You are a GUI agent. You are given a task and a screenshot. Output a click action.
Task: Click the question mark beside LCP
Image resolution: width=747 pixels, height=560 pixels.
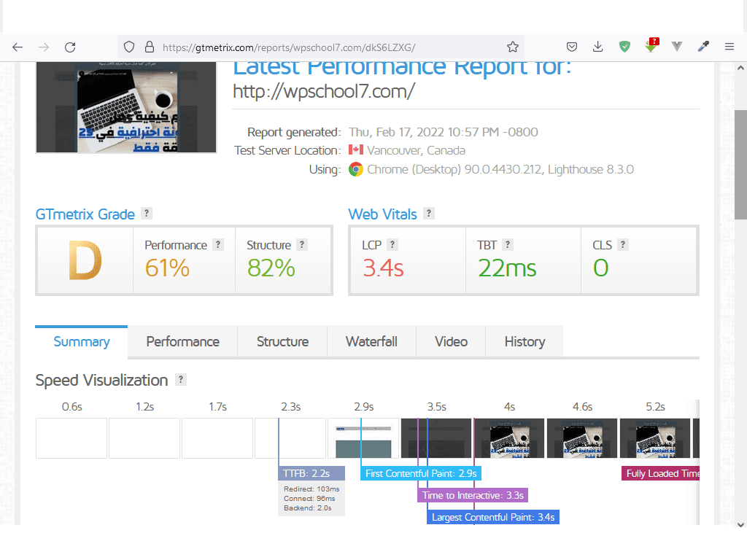(392, 245)
